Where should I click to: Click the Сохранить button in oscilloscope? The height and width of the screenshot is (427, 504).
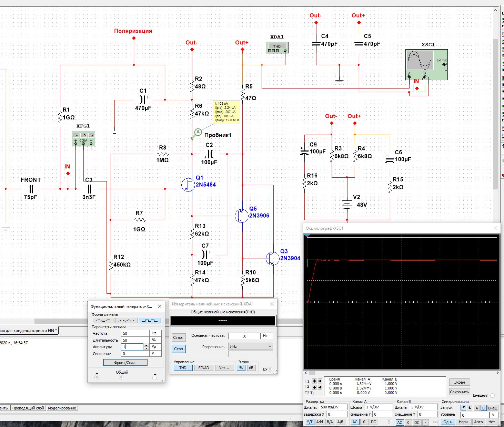click(x=459, y=392)
